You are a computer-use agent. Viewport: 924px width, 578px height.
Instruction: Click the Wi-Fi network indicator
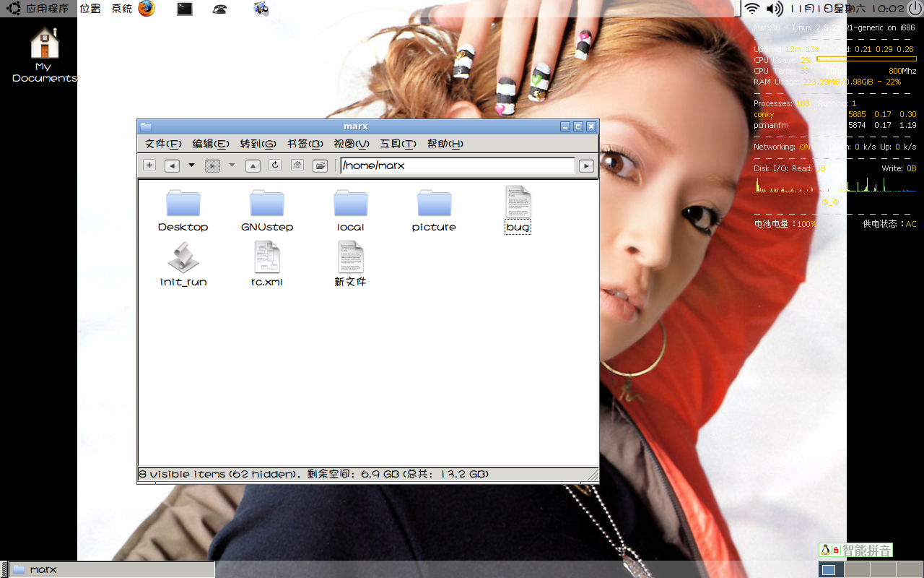coord(752,9)
